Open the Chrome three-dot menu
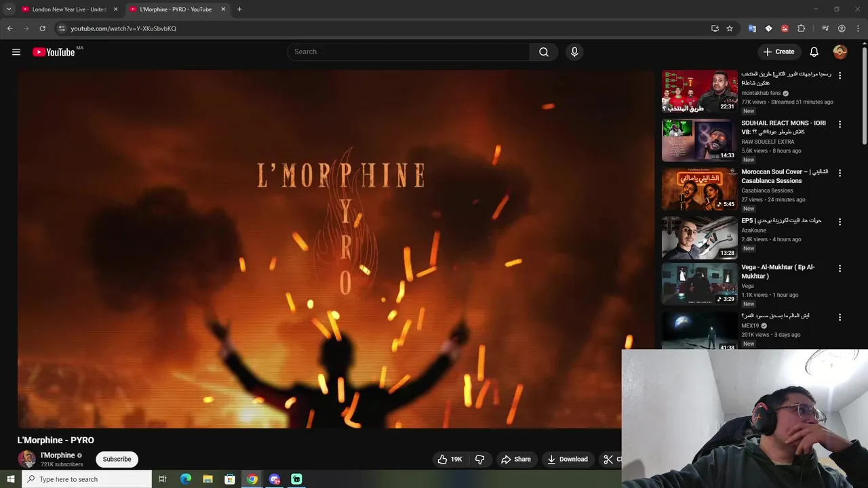The height and width of the screenshot is (488, 868). (858, 28)
